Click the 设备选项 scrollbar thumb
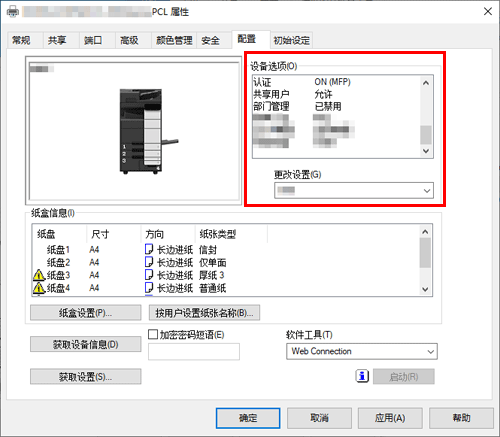The height and width of the screenshot is (437, 500). tap(426, 134)
